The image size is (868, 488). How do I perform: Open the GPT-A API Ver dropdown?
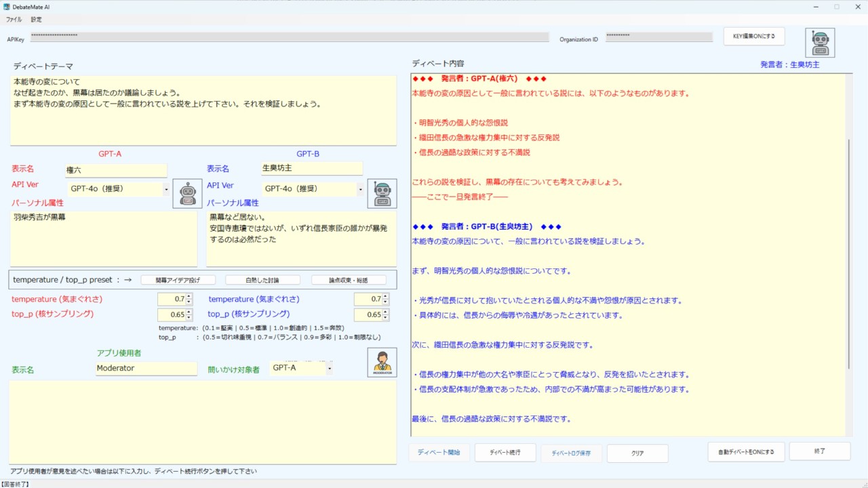165,189
